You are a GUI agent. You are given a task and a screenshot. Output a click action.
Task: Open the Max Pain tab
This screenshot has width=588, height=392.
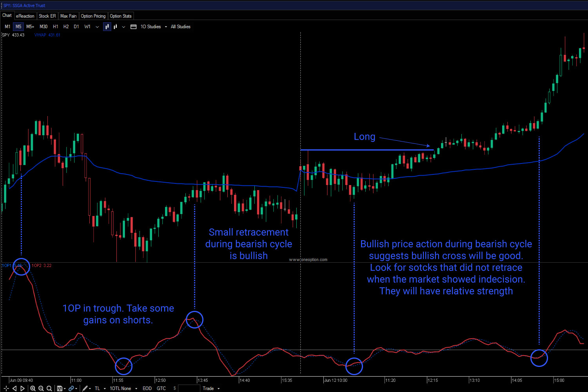[69, 16]
